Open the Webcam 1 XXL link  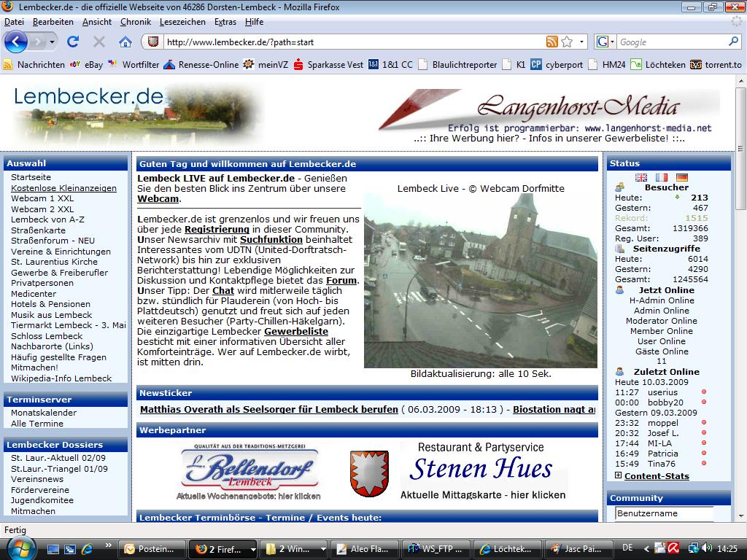(42, 198)
